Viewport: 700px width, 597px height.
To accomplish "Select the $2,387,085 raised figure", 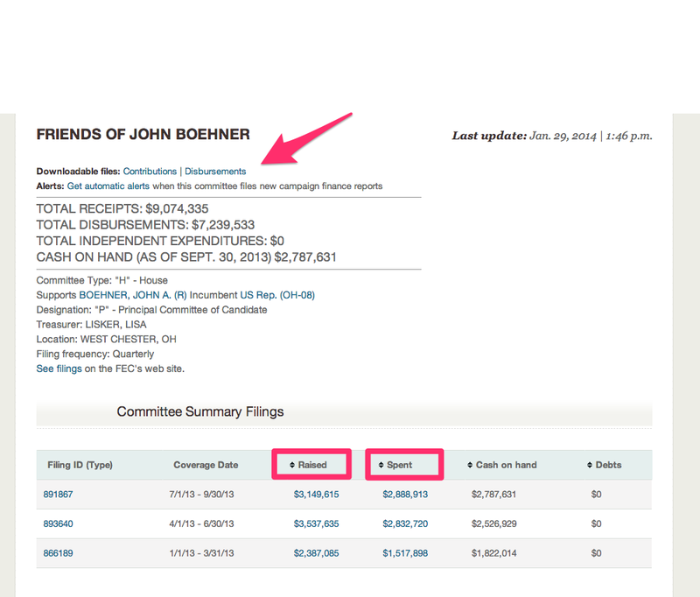I will pos(316,553).
